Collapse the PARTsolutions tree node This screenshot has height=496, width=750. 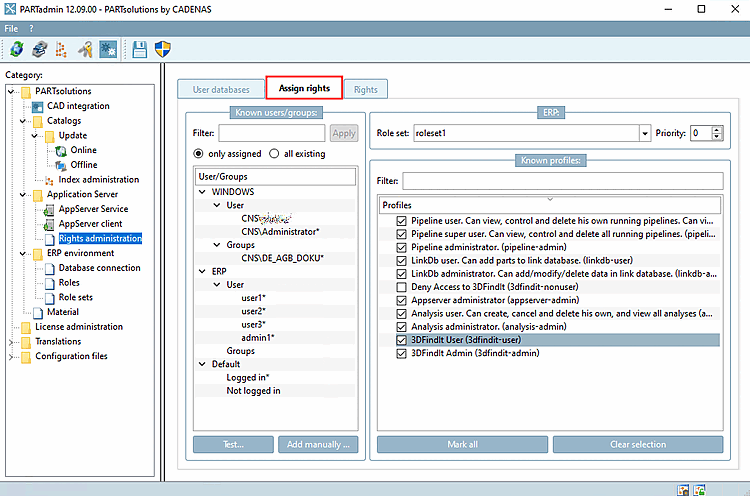point(11,91)
